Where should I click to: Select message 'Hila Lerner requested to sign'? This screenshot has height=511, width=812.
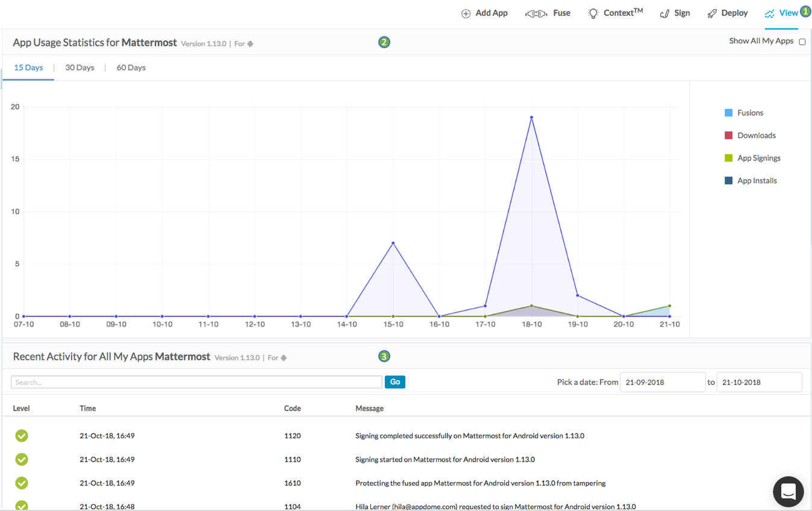(496, 507)
